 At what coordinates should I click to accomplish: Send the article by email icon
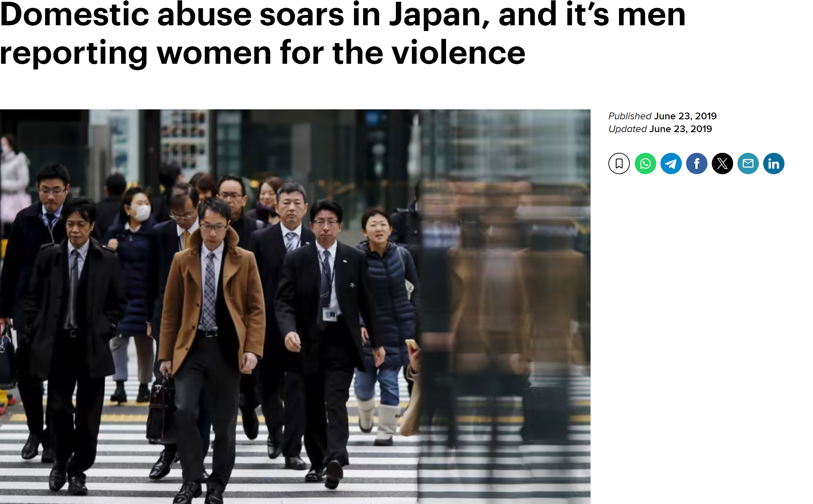(x=748, y=163)
